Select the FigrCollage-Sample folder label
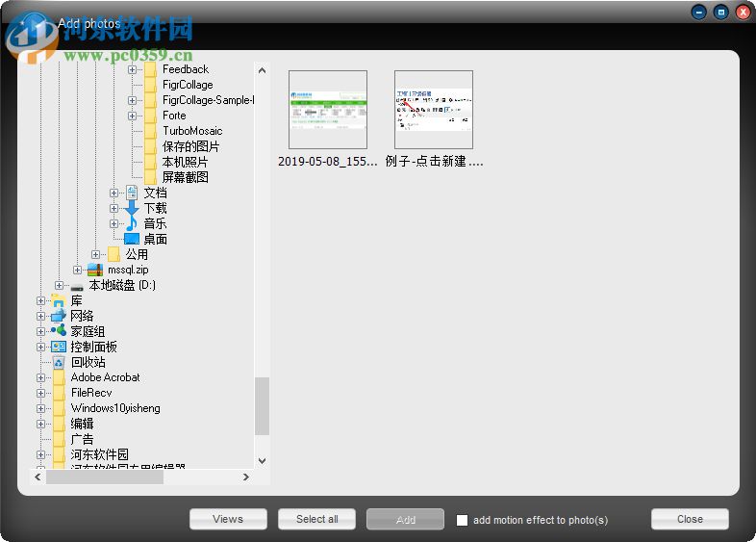The width and height of the screenshot is (756, 542). pos(208,100)
